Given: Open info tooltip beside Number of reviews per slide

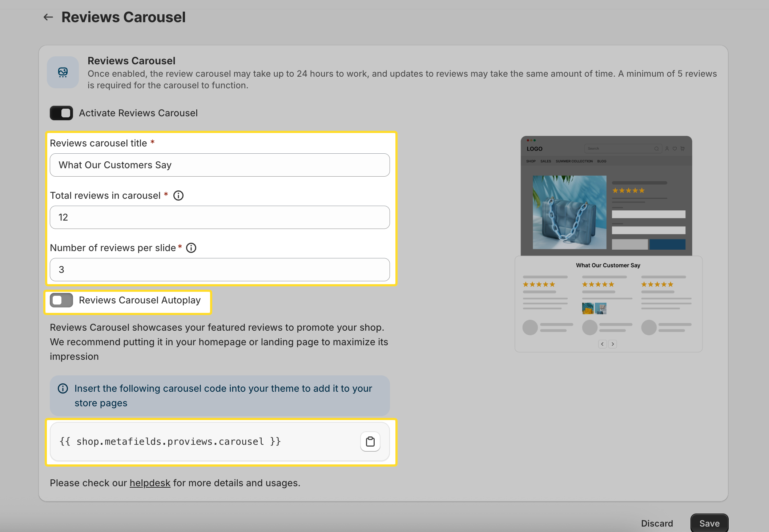Looking at the screenshot, I should (191, 248).
